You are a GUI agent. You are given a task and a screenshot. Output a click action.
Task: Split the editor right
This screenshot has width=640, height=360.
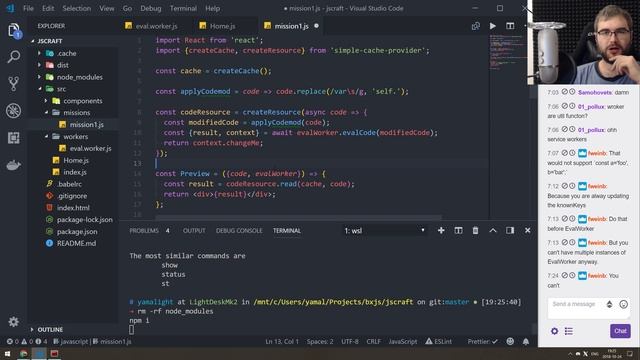point(510,26)
